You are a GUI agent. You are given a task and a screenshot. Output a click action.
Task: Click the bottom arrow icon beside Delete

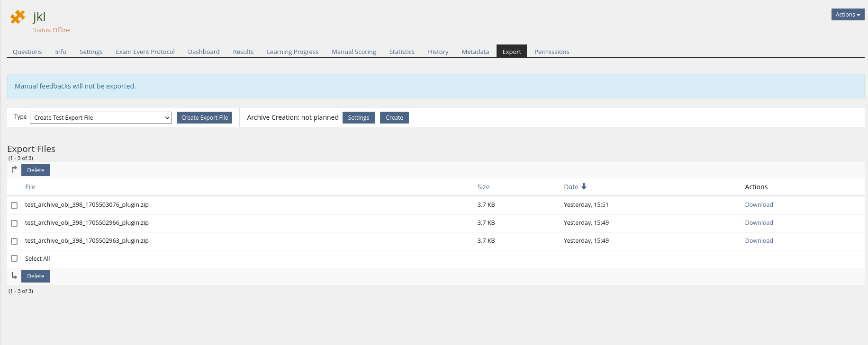click(x=14, y=275)
